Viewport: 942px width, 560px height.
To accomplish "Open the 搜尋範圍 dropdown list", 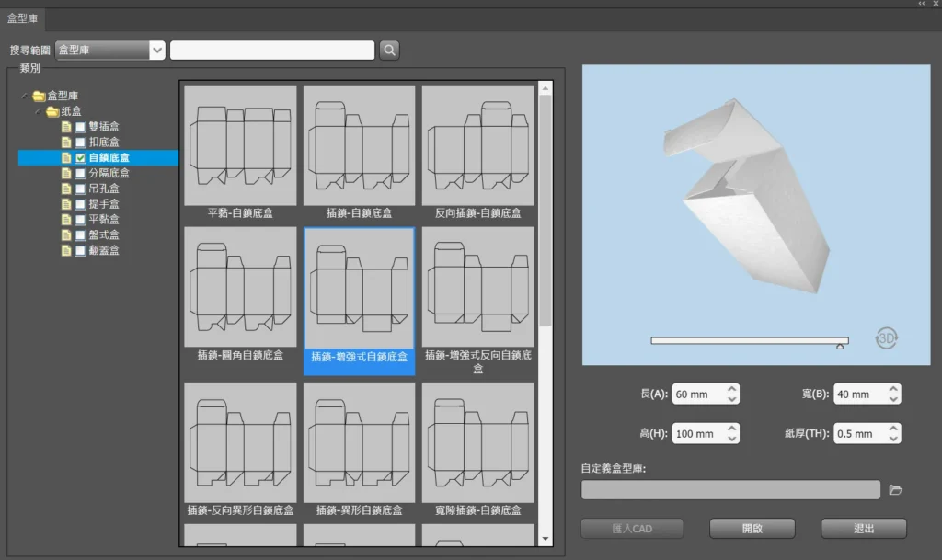I will tap(156, 50).
